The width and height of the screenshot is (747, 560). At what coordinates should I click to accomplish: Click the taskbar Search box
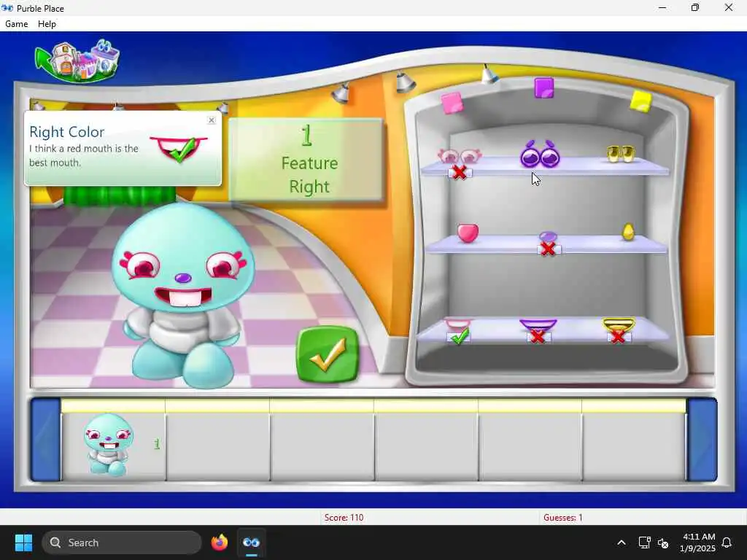click(122, 542)
